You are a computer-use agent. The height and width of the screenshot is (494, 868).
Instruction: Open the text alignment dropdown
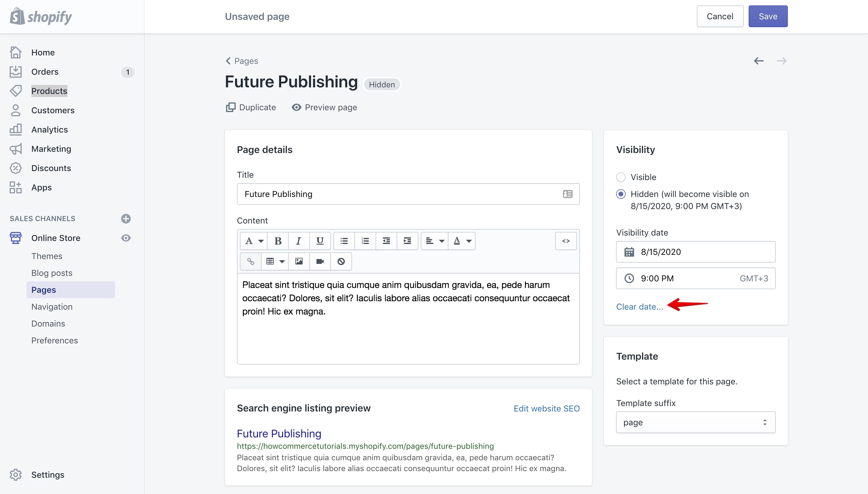435,241
